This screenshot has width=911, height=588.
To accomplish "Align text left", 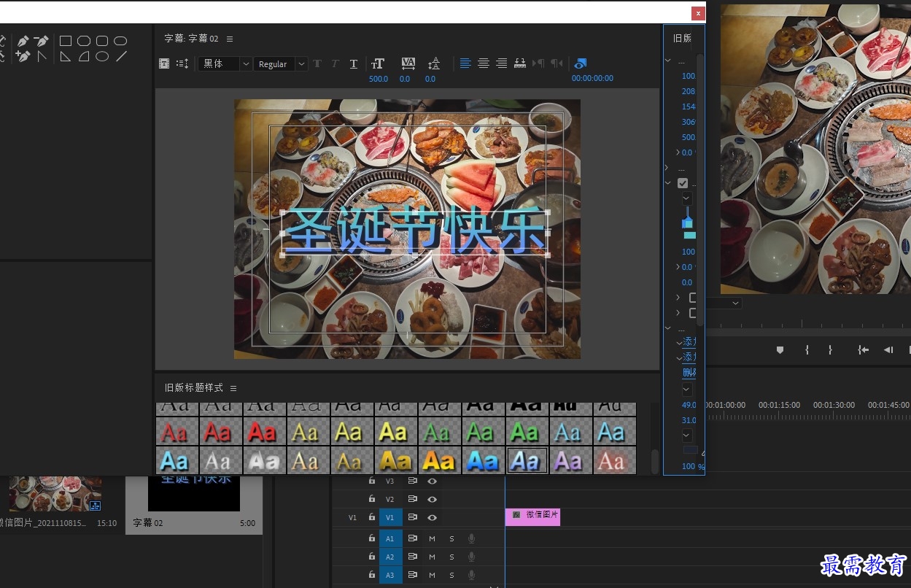I will [x=465, y=63].
